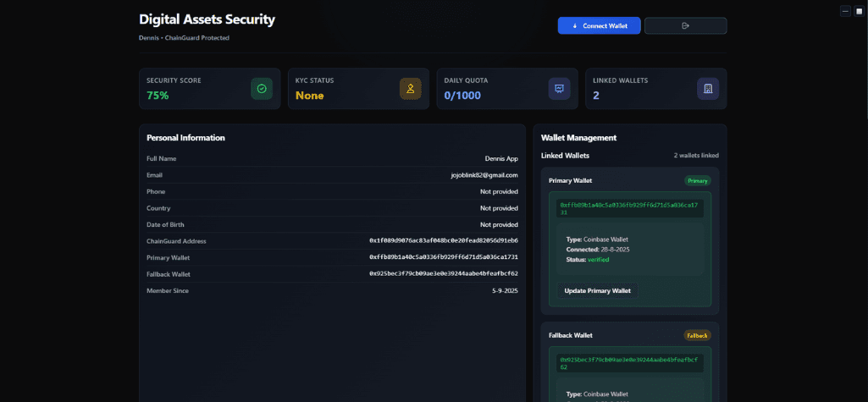Click the Linked Wallets building icon
This screenshot has width=868, height=402.
click(x=708, y=89)
